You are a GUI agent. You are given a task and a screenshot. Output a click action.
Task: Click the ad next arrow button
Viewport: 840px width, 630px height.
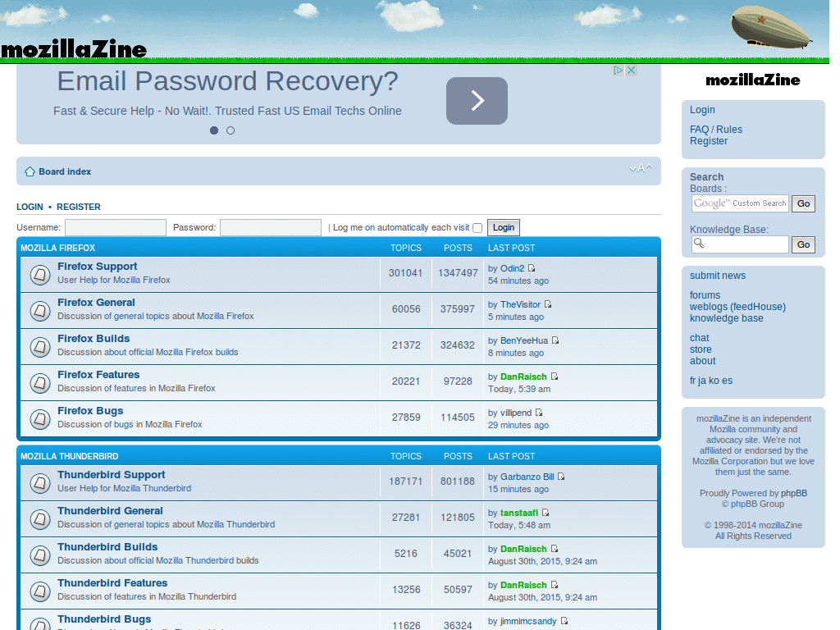[477, 101]
